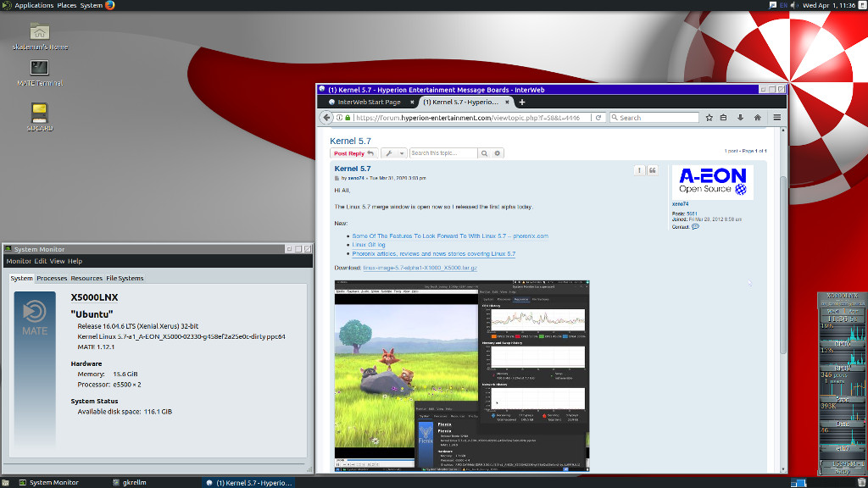Click the Post Reply button

354,153
